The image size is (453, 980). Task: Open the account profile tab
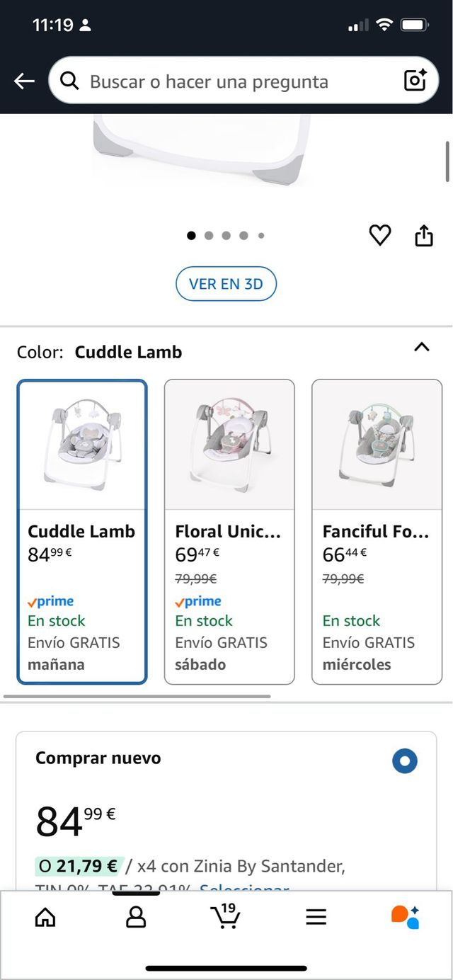pyautogui.click(x=135, y=917)
